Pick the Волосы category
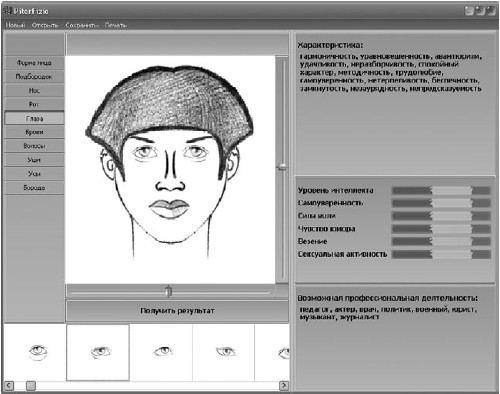The height and width of the screenshot is (394, 500). click(x=34, y=146)
